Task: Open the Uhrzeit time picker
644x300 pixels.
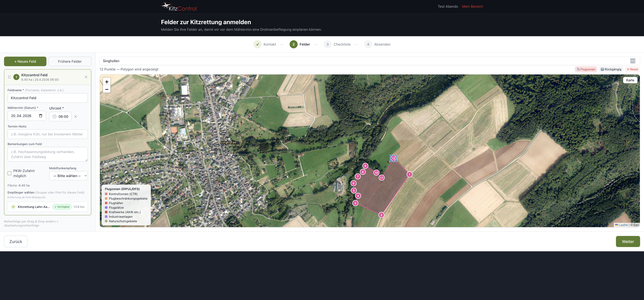Action: (x=60, y=117)
